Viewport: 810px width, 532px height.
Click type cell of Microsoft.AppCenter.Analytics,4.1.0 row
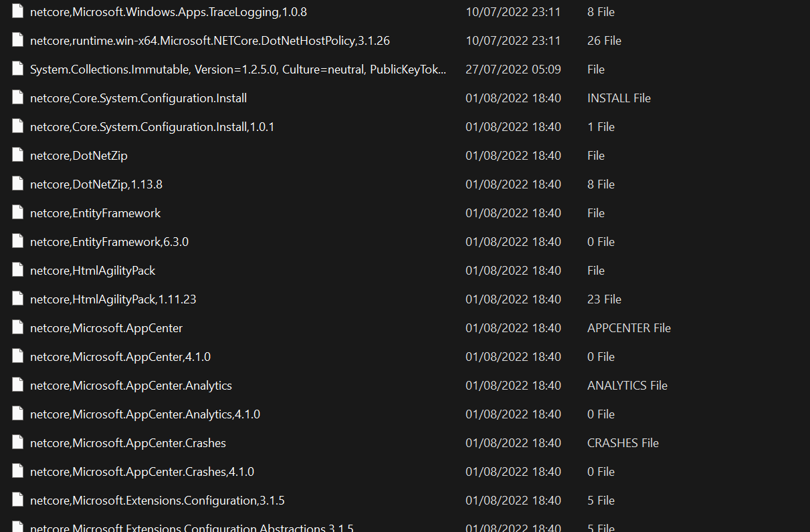click(x=601, y=414)
